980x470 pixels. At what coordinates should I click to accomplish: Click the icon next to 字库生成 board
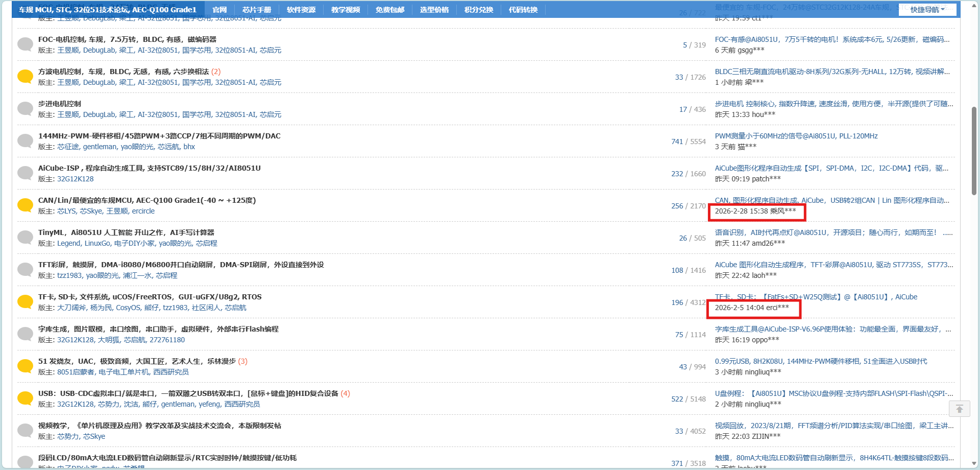25,334
